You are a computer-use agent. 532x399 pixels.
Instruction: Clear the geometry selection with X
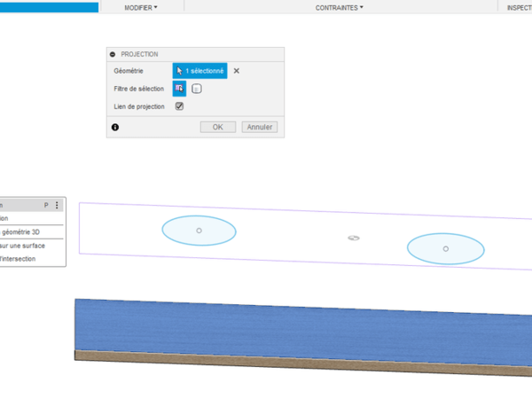click(237, 71)
